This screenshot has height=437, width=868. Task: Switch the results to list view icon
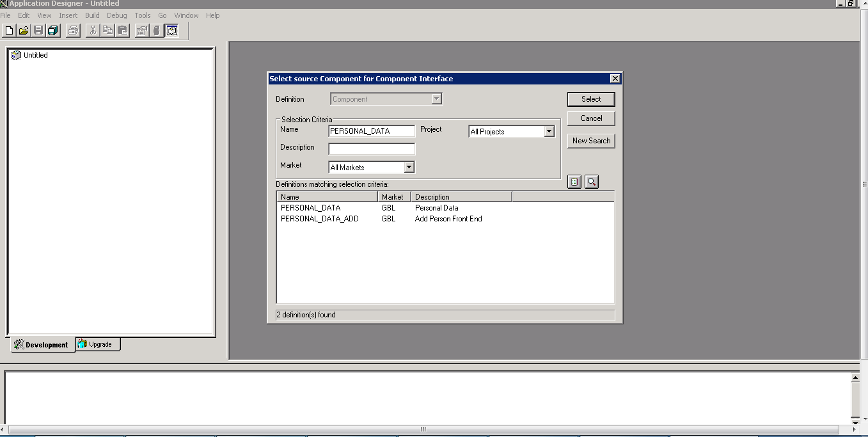pyautogui.click(x=574, y=181)
